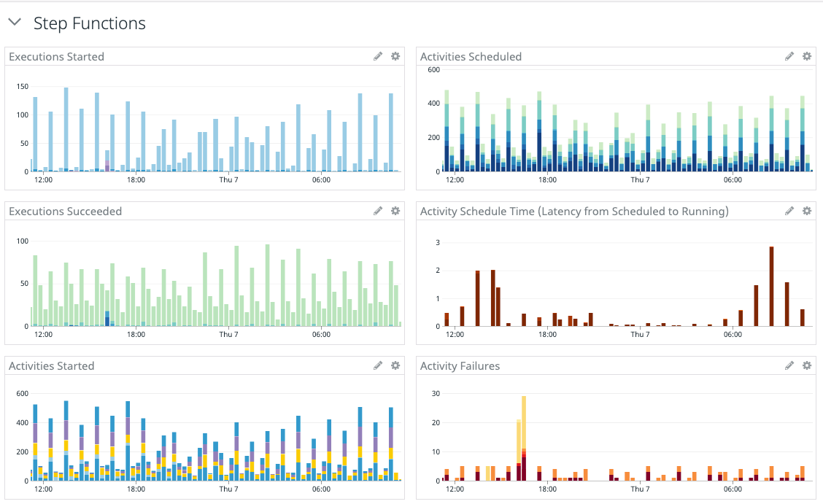Screen dimensions: 823x504
Task: Click the 600 y-axis label in Activities Started
Action: pos(23,393)
